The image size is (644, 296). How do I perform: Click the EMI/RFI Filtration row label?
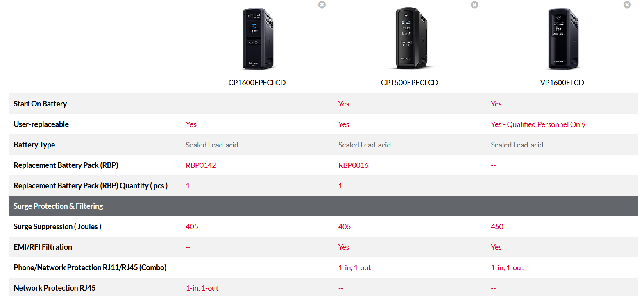coord(43,247)
